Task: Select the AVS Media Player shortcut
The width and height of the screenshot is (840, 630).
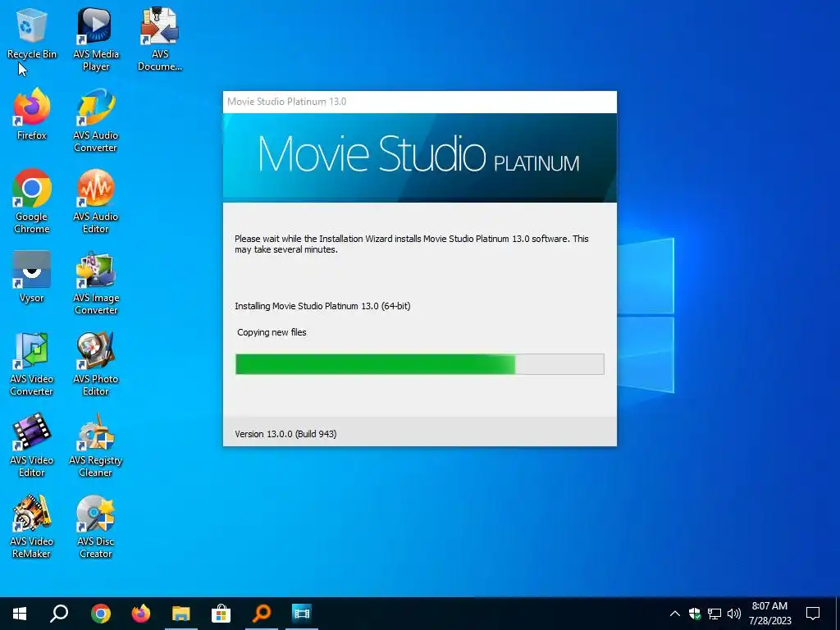Action: [x=96, y=39]
